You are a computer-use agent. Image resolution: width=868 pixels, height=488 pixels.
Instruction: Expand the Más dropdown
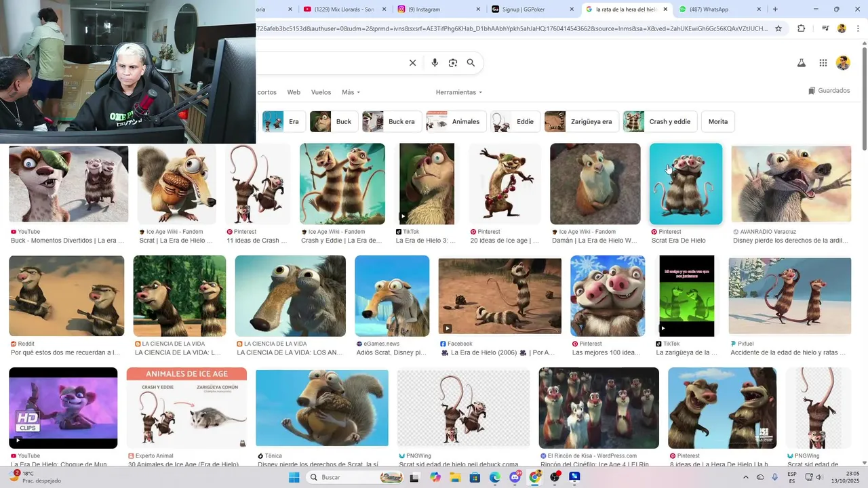point(351,92)
